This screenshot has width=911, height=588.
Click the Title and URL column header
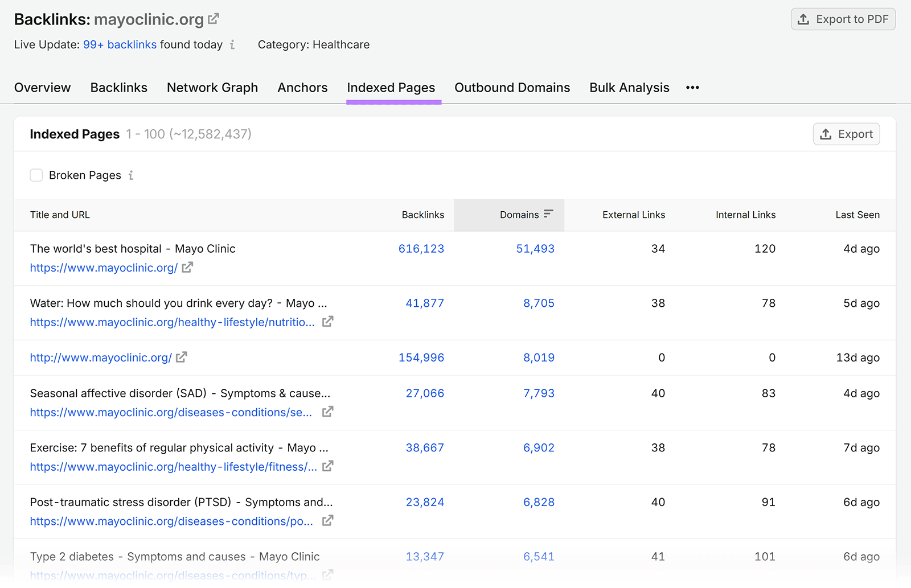coord(60,215)
